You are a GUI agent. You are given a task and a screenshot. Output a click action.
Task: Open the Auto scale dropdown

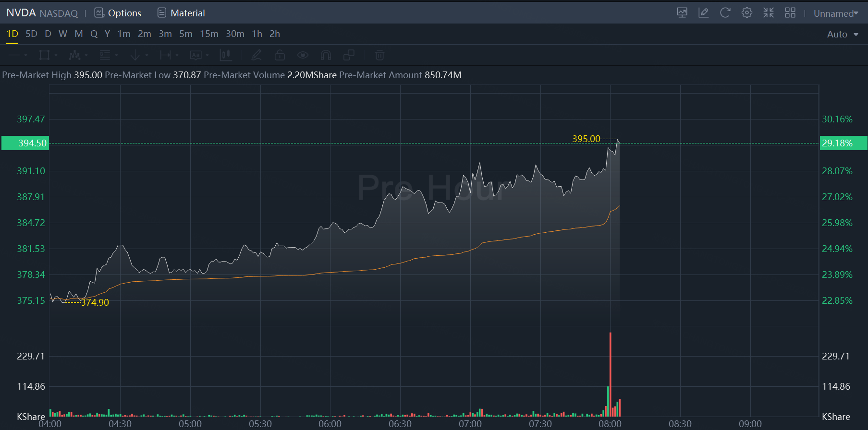point(843,35)
